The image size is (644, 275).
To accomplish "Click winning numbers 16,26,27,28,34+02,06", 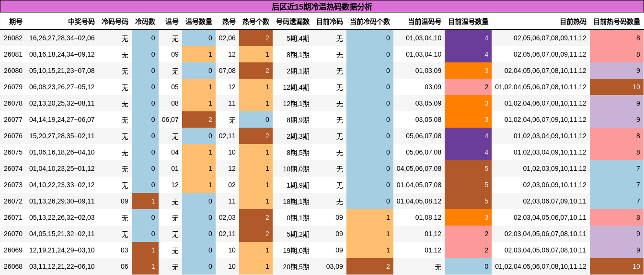I will (62, 38).
